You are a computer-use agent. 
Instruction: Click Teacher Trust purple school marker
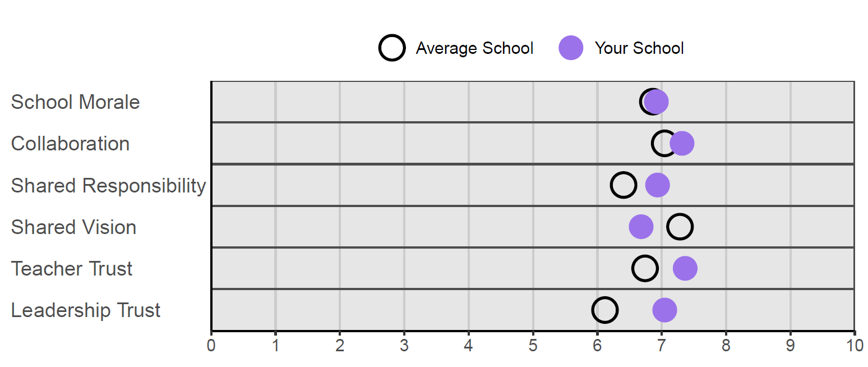pos(685,268)
